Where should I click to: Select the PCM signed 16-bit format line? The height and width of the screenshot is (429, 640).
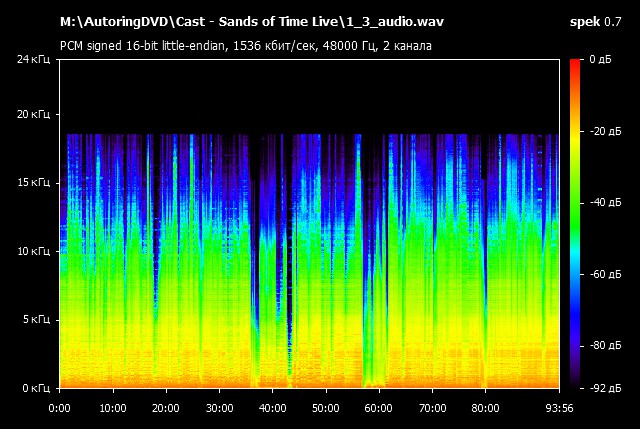click(246, 46)
